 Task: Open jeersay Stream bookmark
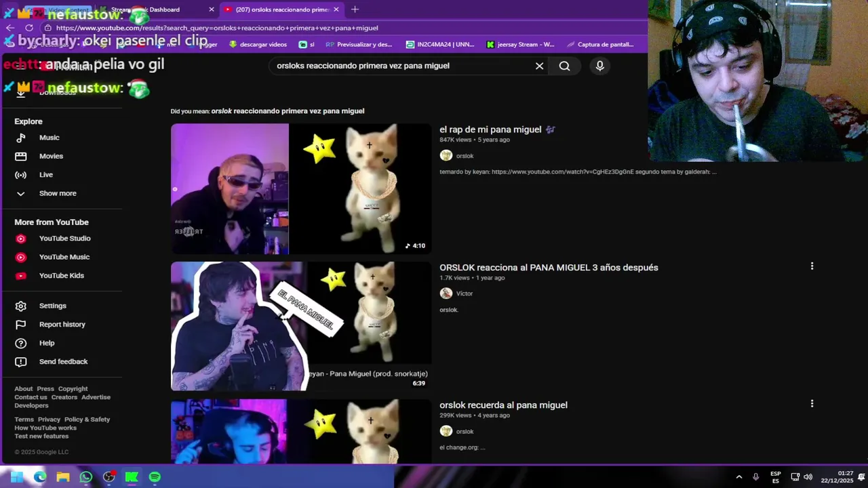click(x=520, y=45)
